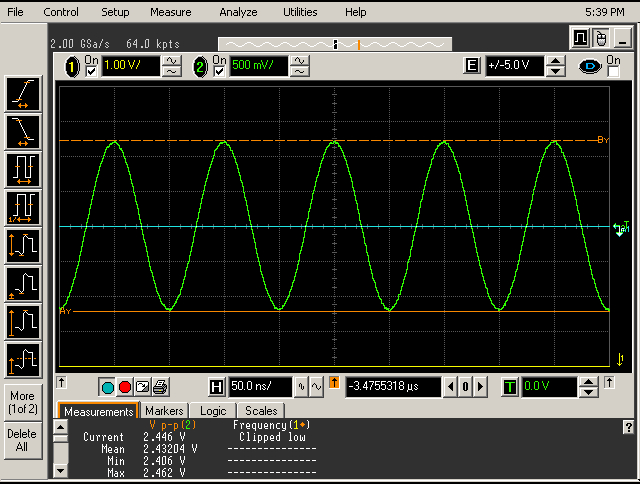
Task: Click More (1 of 2) button
Action: 22,402
